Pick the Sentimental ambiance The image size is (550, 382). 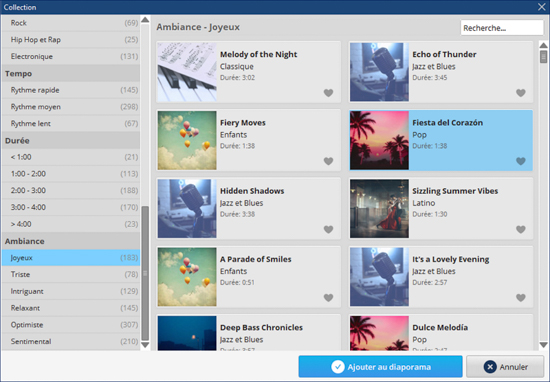(x=71, y=341)
